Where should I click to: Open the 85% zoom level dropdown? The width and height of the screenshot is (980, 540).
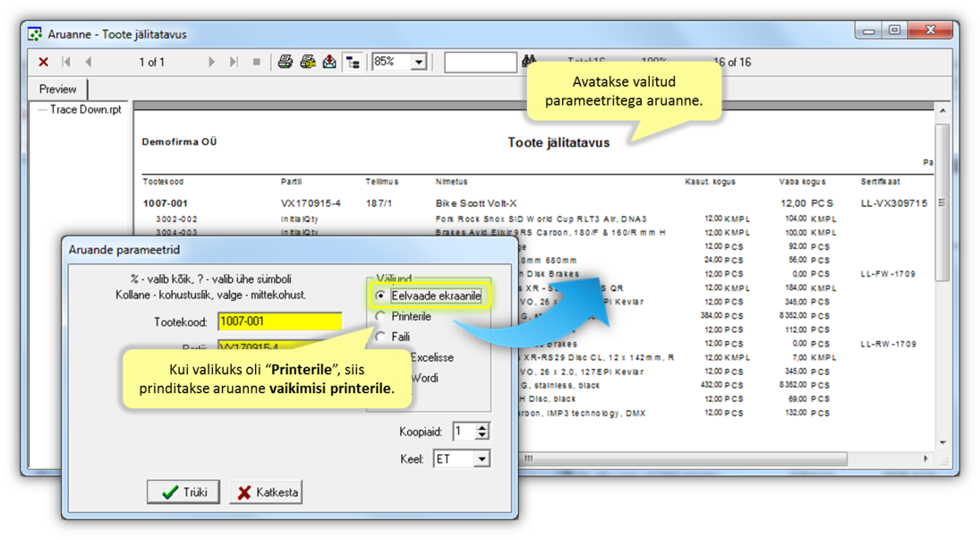coord(419,62)
